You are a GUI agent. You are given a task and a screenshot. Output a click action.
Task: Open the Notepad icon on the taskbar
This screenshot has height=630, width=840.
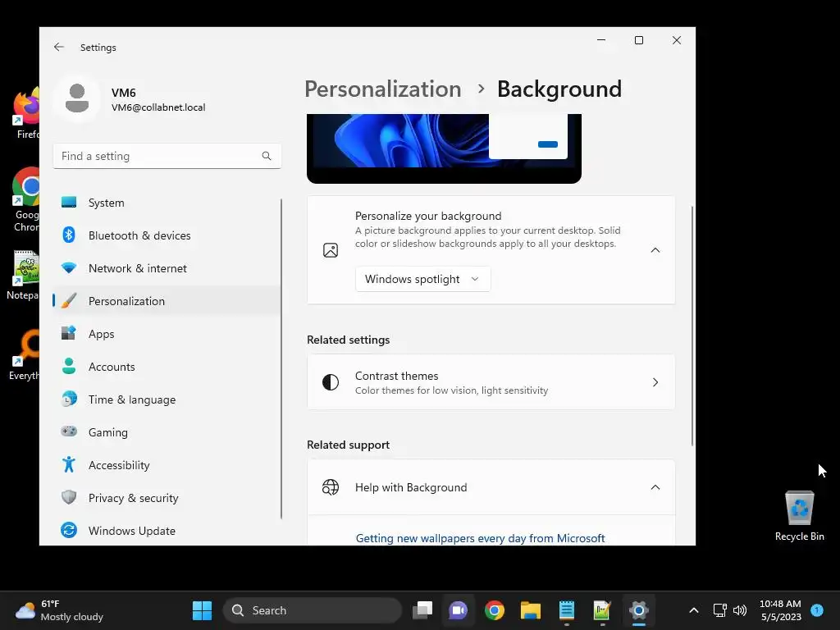click(x=566, y=610)
